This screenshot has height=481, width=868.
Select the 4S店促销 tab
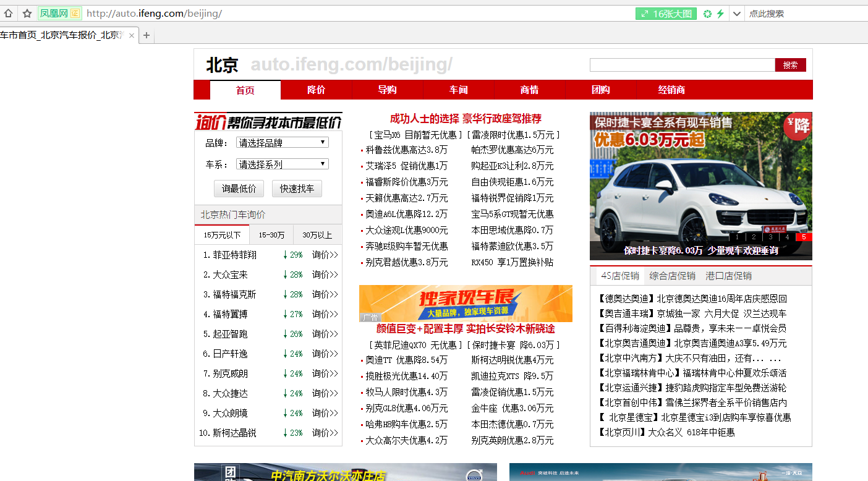click(x=620, y=276)
